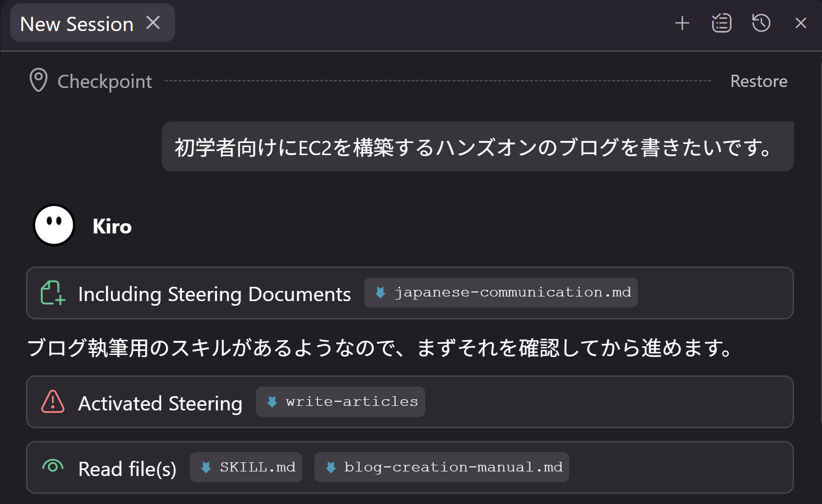Expand the SKILL.md file chip
822x504 pixels.
tap(246, 467)
